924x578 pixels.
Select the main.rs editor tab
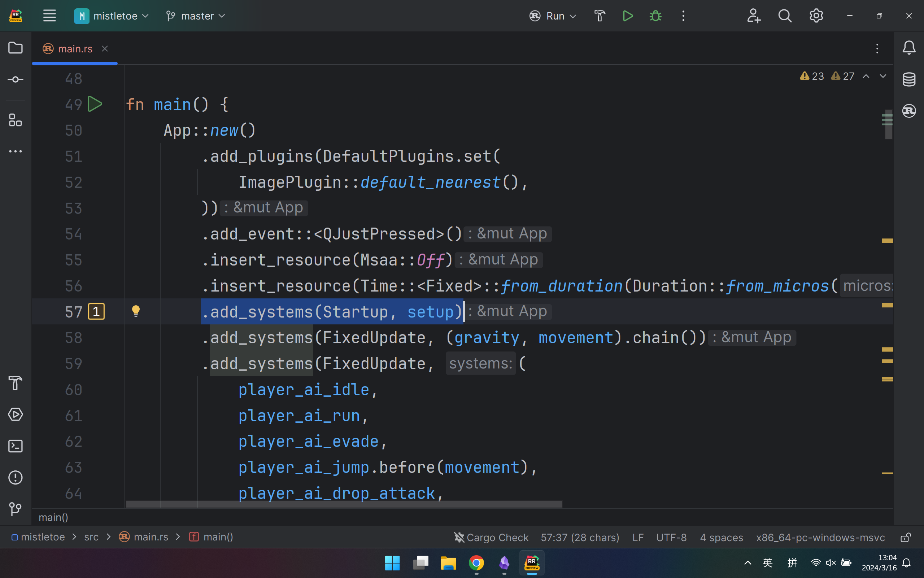(75, 48)
